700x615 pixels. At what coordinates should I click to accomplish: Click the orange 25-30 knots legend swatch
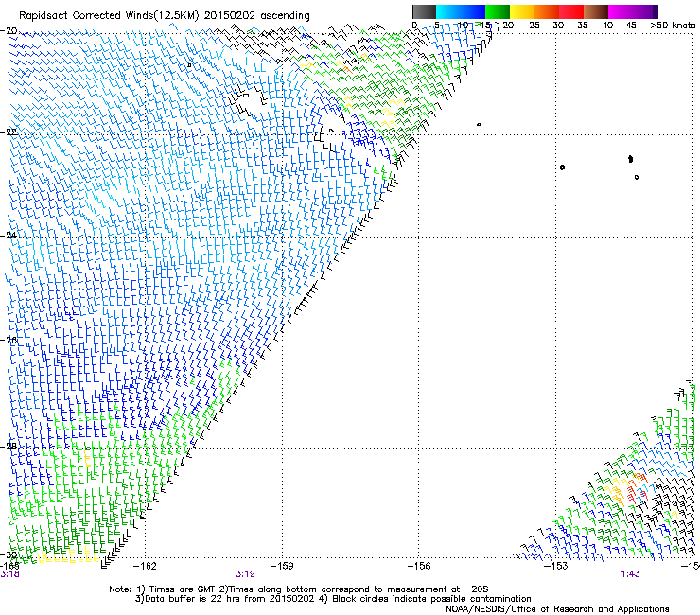click(547, 11)
